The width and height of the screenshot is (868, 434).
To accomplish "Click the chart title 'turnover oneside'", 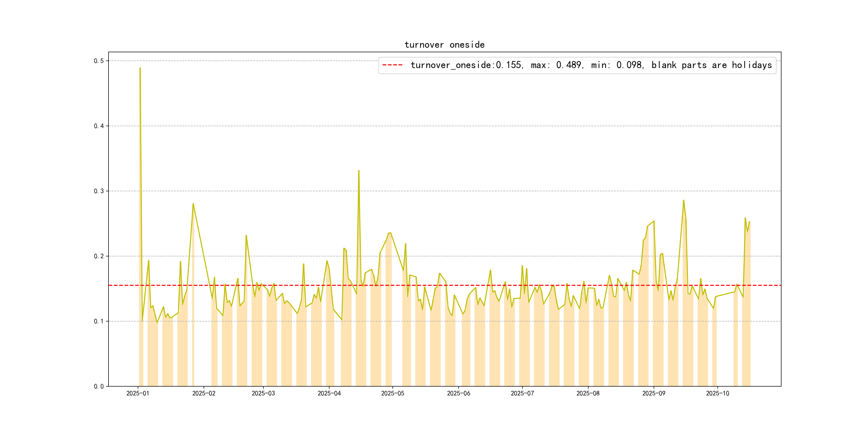I will click(x=444, y=45).
